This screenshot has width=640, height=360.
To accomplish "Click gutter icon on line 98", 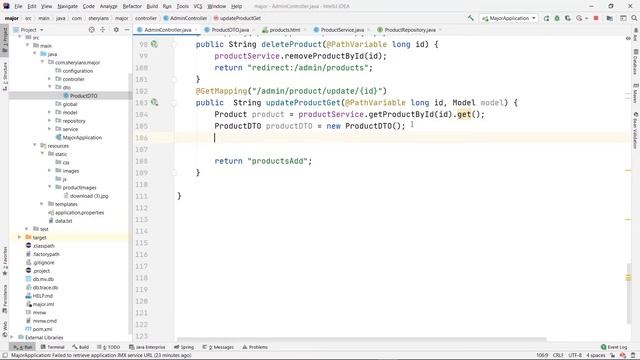I will [x=154, y=44].
